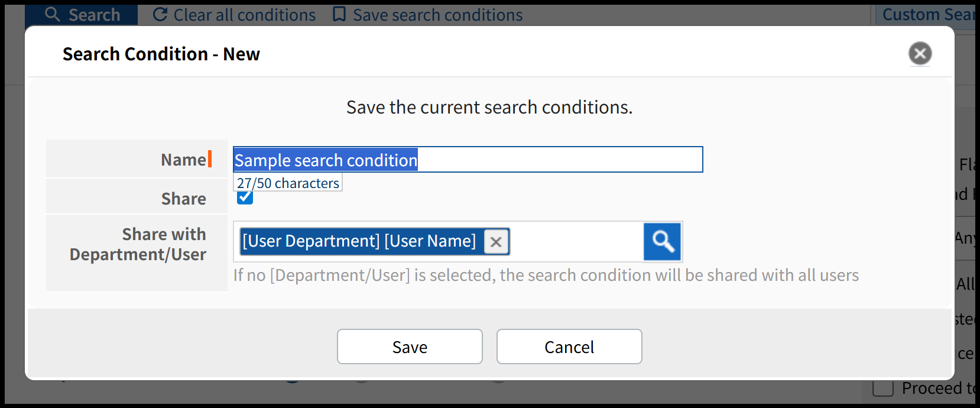Switch to the Custom Search tab
The height and width of the screenshot is (408, 980).
[x=928, y=14]
